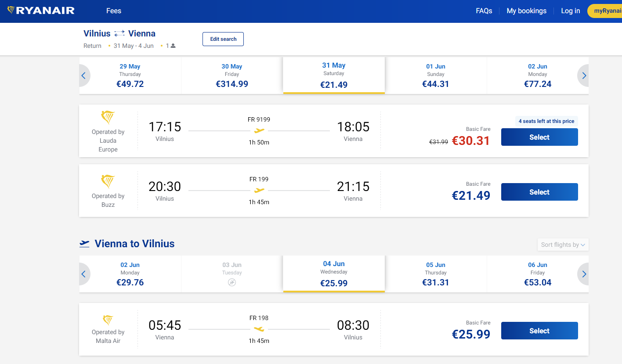Open the Sort flights by dropdown
The image size is (622, 364).
563,245
